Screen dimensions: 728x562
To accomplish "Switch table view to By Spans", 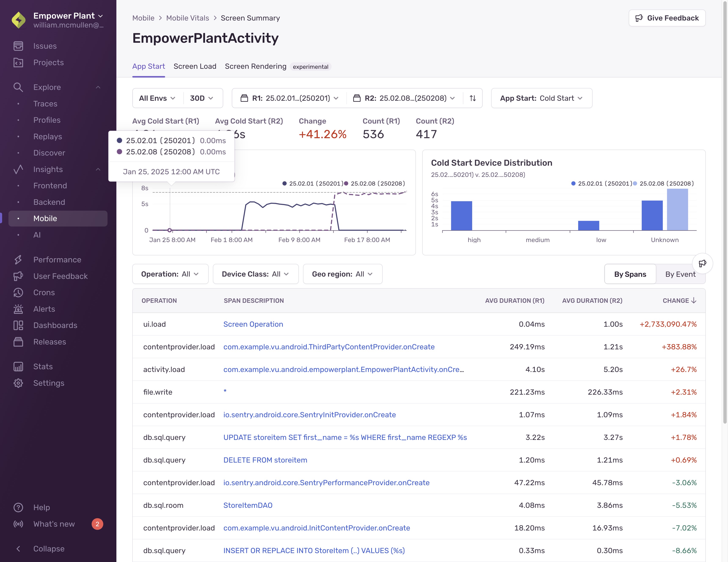I will coord(630,274).
